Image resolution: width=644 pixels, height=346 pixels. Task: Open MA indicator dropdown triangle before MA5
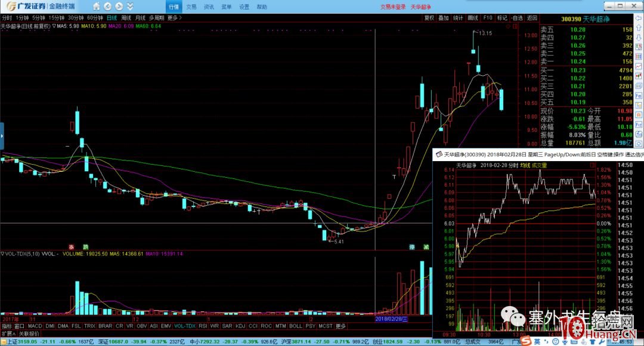click(x=54, y=26)
